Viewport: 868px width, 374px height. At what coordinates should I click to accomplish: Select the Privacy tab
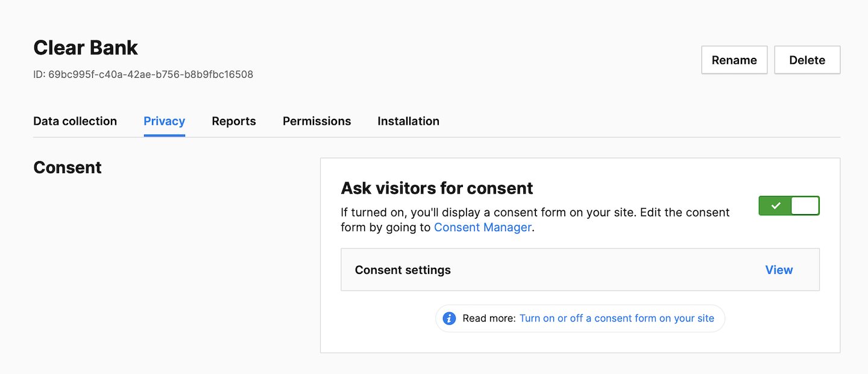pyautogui.click(x=164, y=121)
